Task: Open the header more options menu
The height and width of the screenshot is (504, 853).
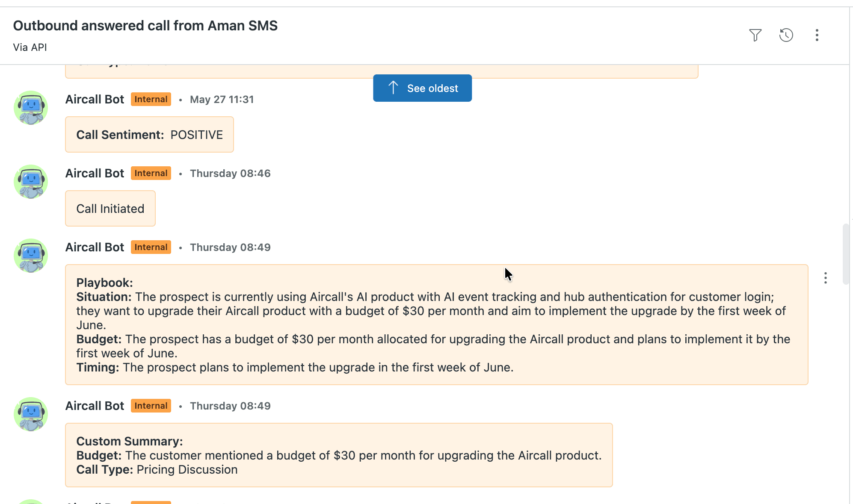Action: coord(817,35)
